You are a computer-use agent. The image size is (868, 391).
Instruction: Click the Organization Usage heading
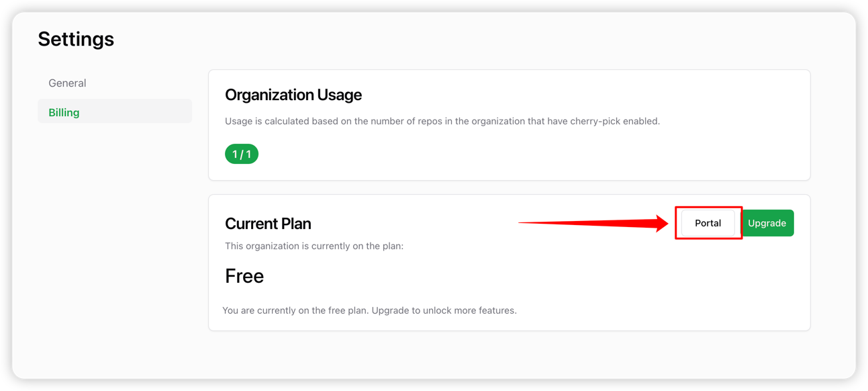click(293, 95)
